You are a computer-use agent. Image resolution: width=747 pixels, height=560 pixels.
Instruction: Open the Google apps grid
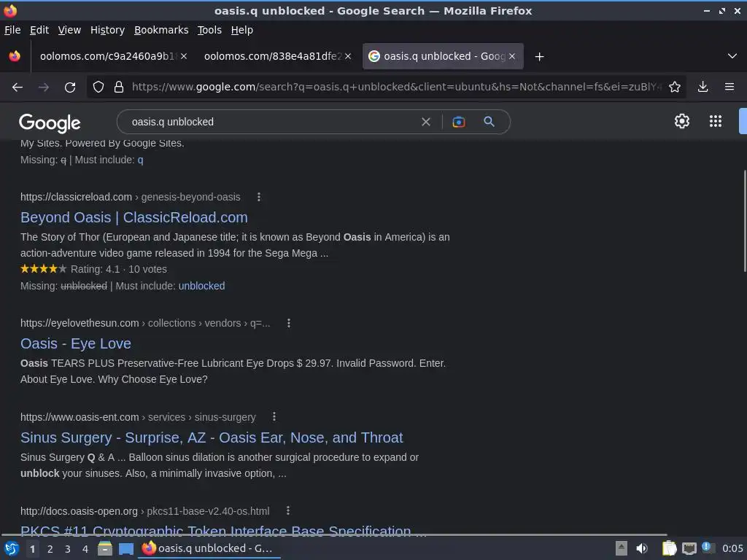pyautogui.click(x=716, y=121)
